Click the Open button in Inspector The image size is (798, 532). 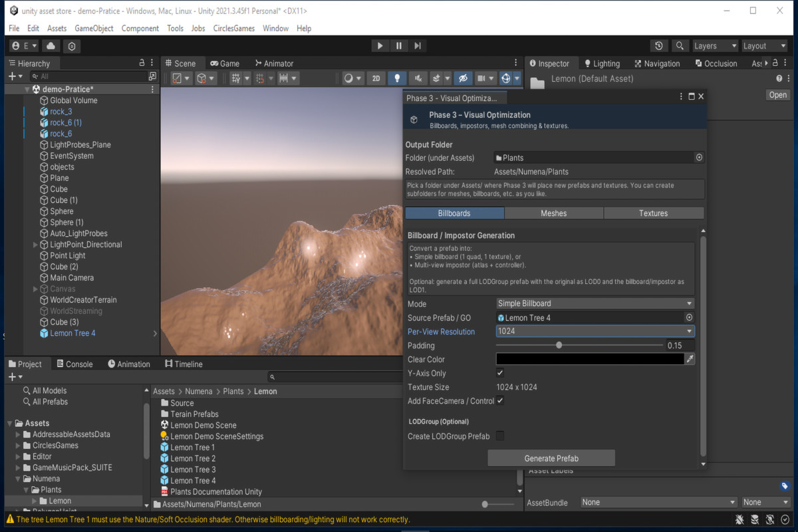777,95
